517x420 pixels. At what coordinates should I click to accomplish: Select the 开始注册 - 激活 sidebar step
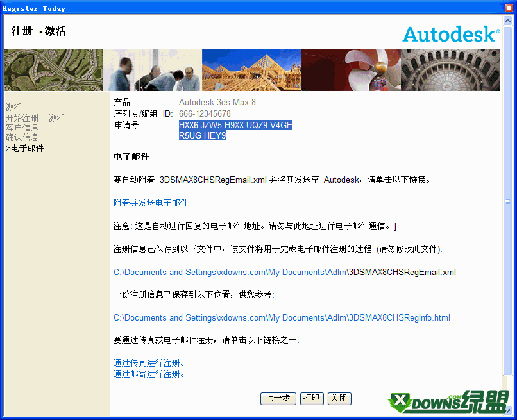point(35,118)
